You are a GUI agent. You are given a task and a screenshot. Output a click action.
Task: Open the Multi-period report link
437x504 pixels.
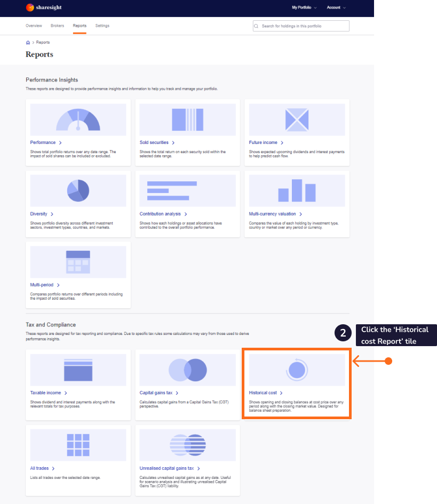[x=42, y=285]
